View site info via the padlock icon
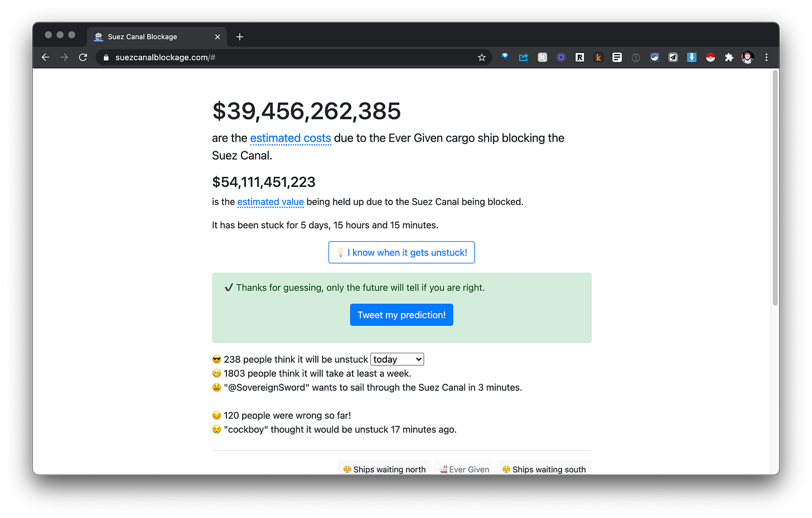This screenshot has height=518, width=812. (x=107, y=57)
